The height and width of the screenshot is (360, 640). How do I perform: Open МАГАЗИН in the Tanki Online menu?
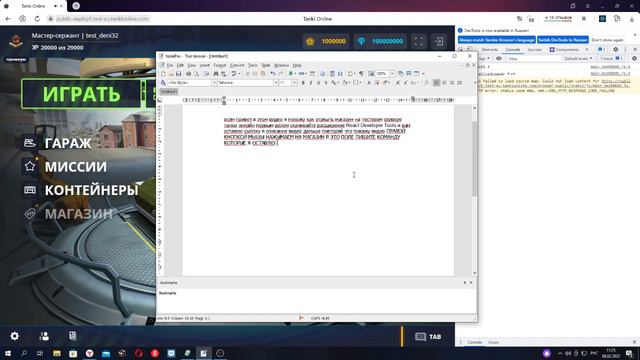click(68, 213)
